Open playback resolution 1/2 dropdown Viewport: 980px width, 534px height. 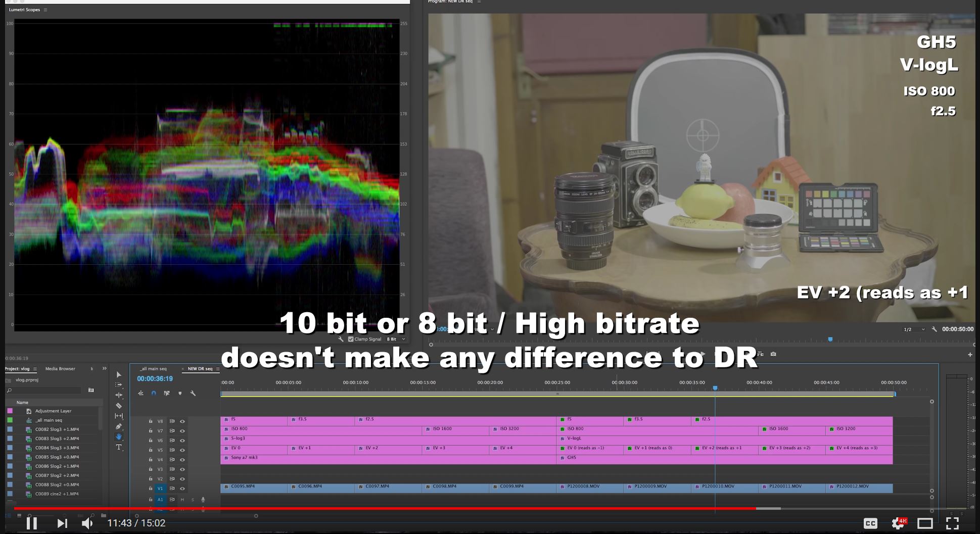pos(914,329)
